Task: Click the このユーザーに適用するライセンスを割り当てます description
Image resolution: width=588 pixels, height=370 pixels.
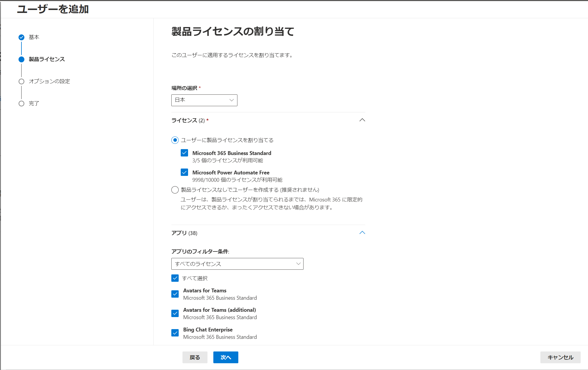Action: [x=232, y=55]
